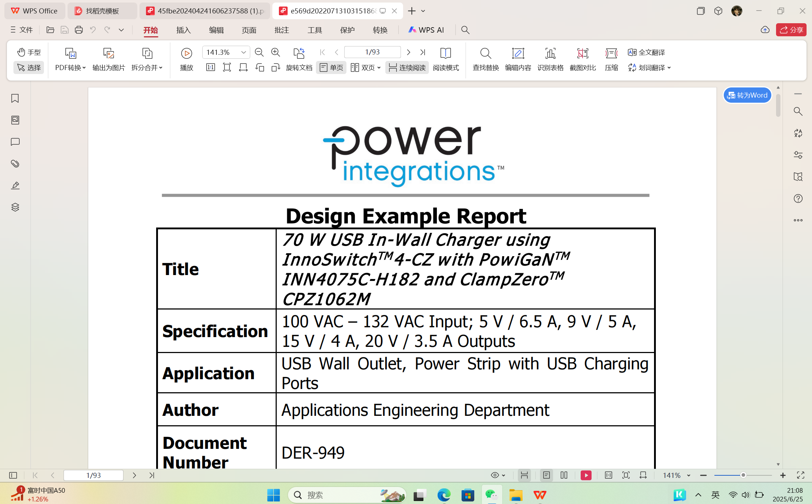This screenshot has height=504, width=812.
Task: Expand the quick access toolbar chevron
Action: click(121, 30)
